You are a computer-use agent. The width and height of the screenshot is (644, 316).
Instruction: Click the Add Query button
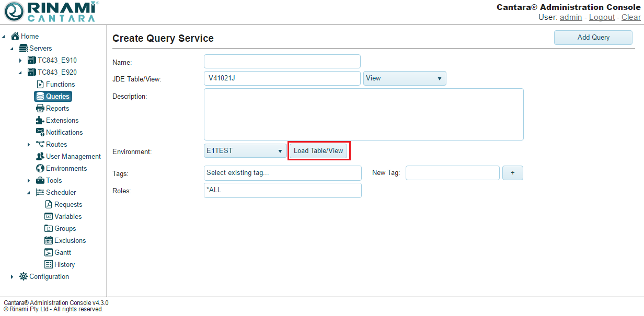click(x=593, y=38)
